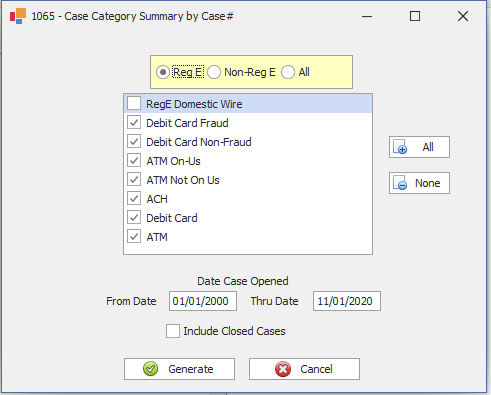Select the ATM Not On Us row label
This screenshot has width=491, height=395.
pos(183,180)
